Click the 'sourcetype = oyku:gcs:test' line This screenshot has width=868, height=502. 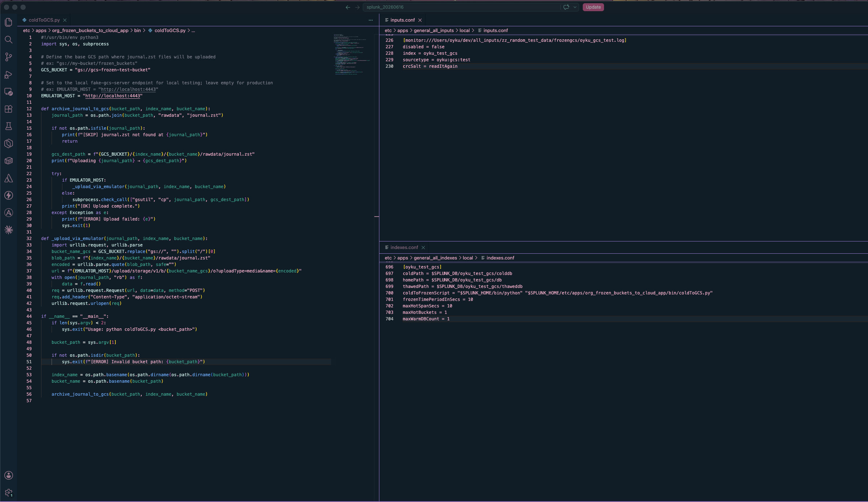[x=436, y=60]
